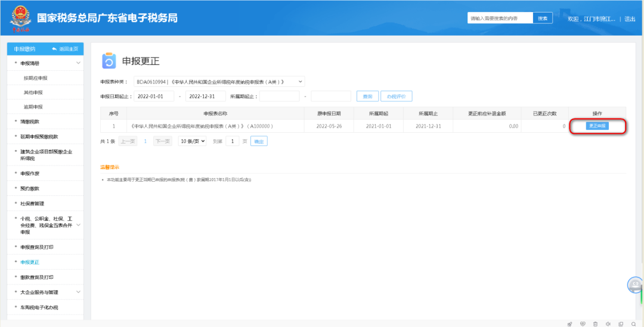644x327 pixels.
Task: Click the 原申报日期 cell 2022-05-26
Action: tap(329, 126)
